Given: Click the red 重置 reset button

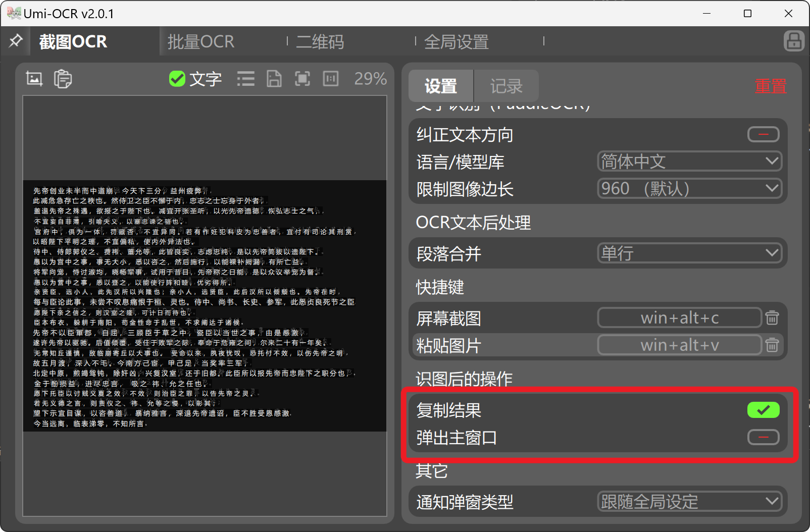Looking at the screenshot, I should click(771, 86).
